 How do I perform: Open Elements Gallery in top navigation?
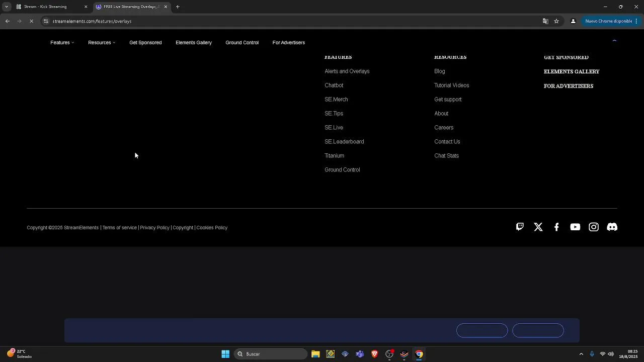point(194,43)
